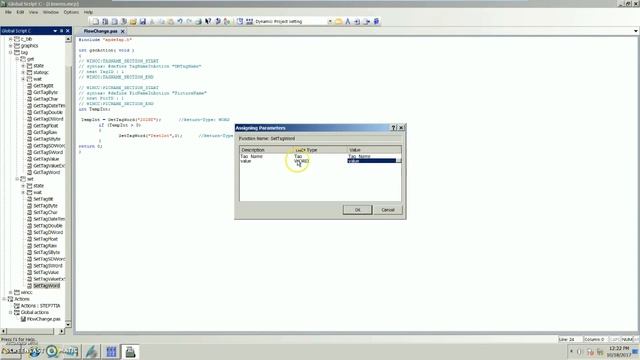
Task: Expand the wincc tree node
Action: pos(11,292)
